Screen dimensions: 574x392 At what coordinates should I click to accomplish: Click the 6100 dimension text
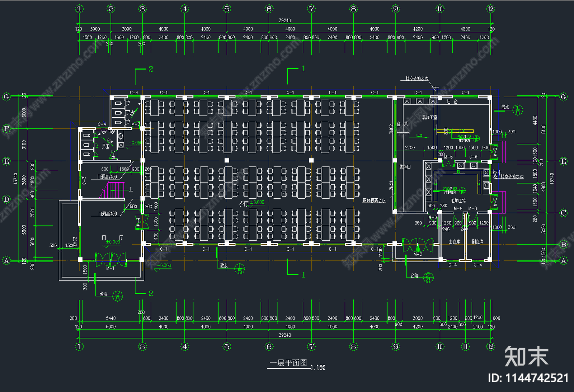tap(544, 129)
